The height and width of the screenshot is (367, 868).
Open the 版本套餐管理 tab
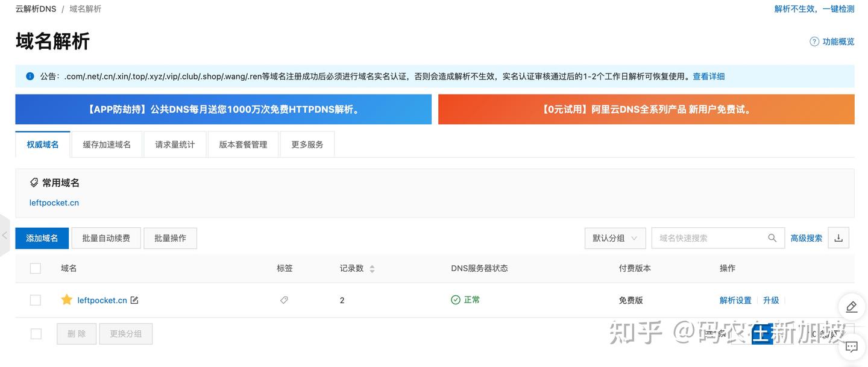point(243,145)
